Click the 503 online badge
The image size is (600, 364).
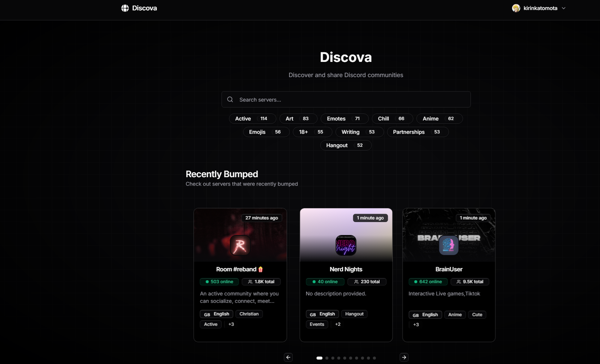click(219, 282)
